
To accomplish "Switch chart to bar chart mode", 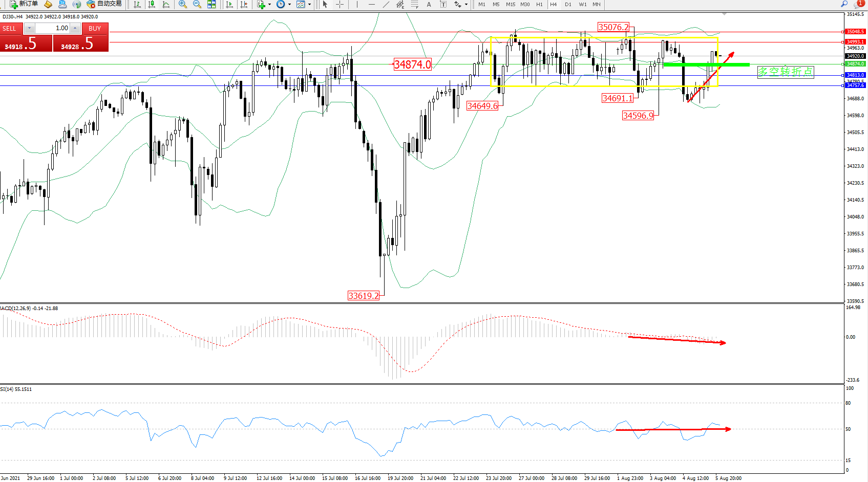I will [137, 4].
